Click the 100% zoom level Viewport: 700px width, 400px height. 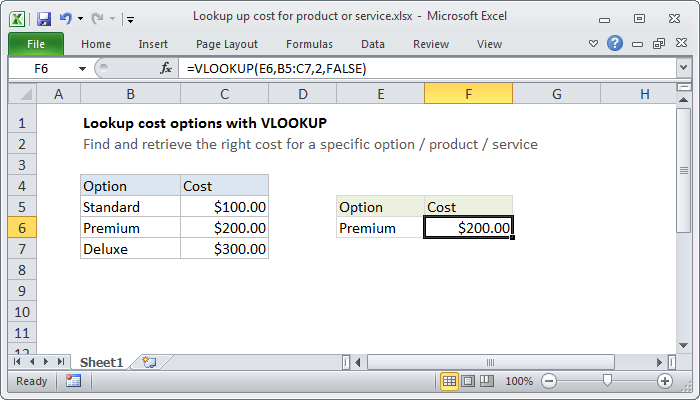coord(519,381)
